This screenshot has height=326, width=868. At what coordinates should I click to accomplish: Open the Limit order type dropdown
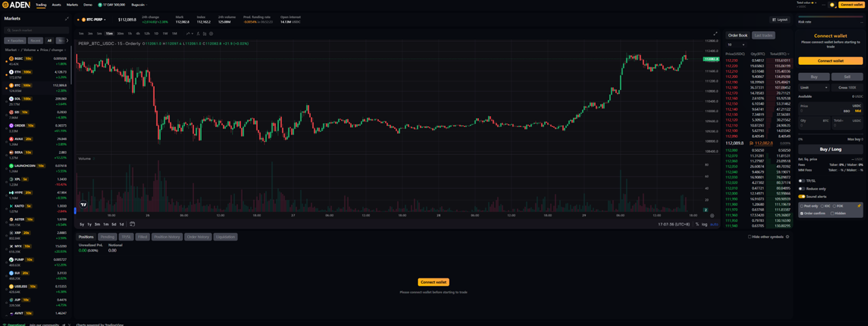coord(814,87)
